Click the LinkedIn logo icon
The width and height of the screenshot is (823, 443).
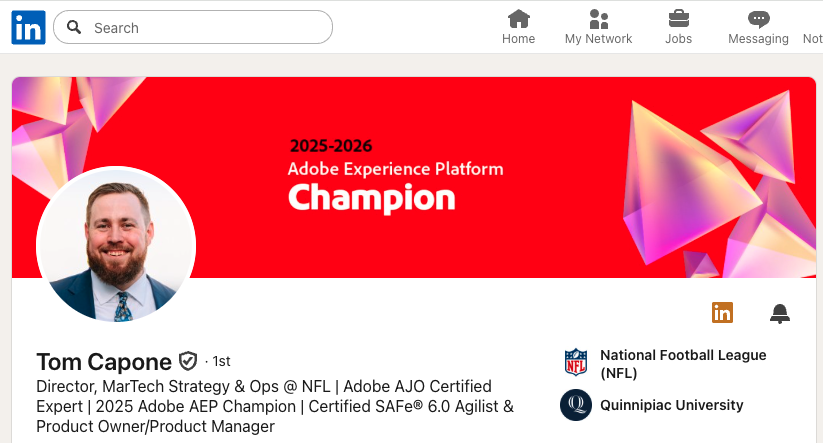[x=28, y=28]
